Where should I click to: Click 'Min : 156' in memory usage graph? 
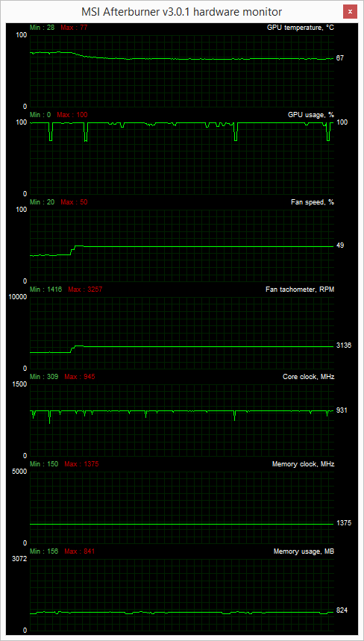tap(44, 551)
